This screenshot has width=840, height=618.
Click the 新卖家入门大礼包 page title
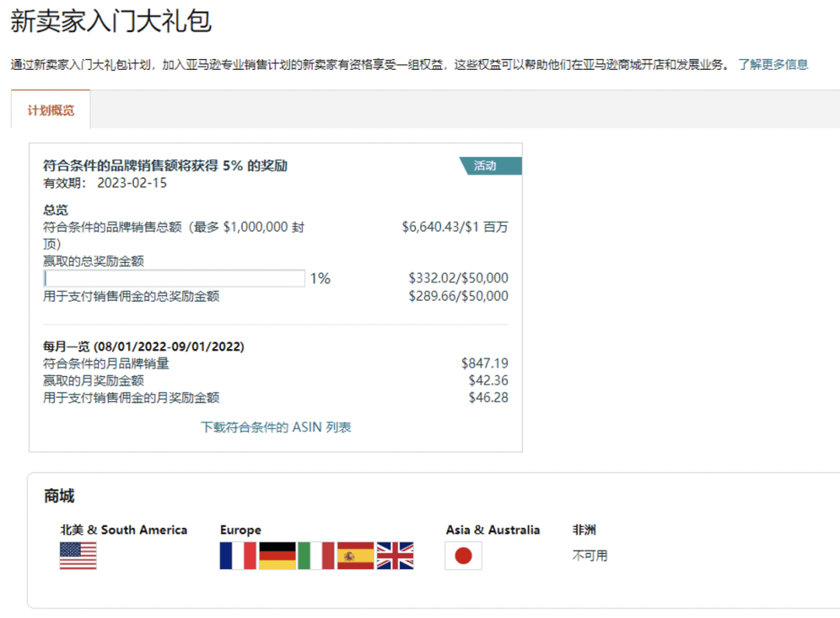(x=110, y=21)
